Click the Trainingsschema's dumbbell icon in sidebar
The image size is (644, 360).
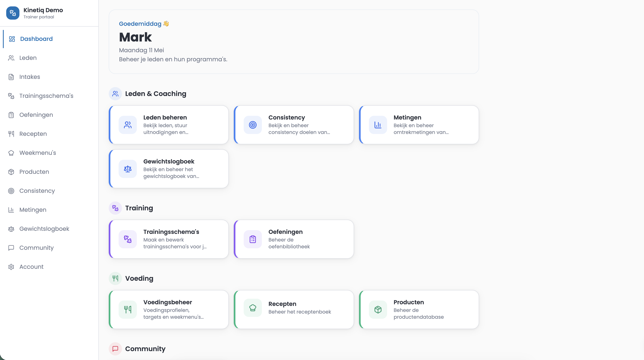tap(11, 96)
